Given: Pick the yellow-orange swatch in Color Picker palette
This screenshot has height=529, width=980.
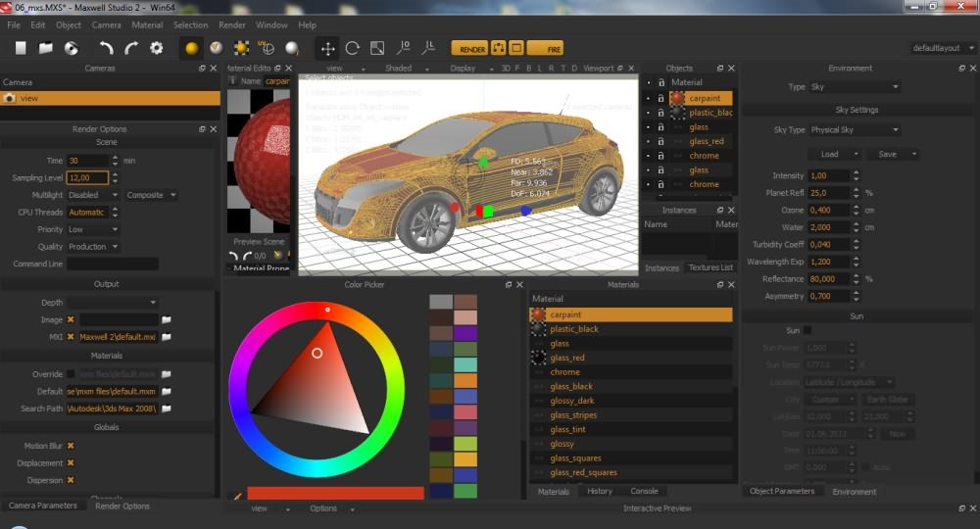Looking at the screenshot, I should [465, 458].
